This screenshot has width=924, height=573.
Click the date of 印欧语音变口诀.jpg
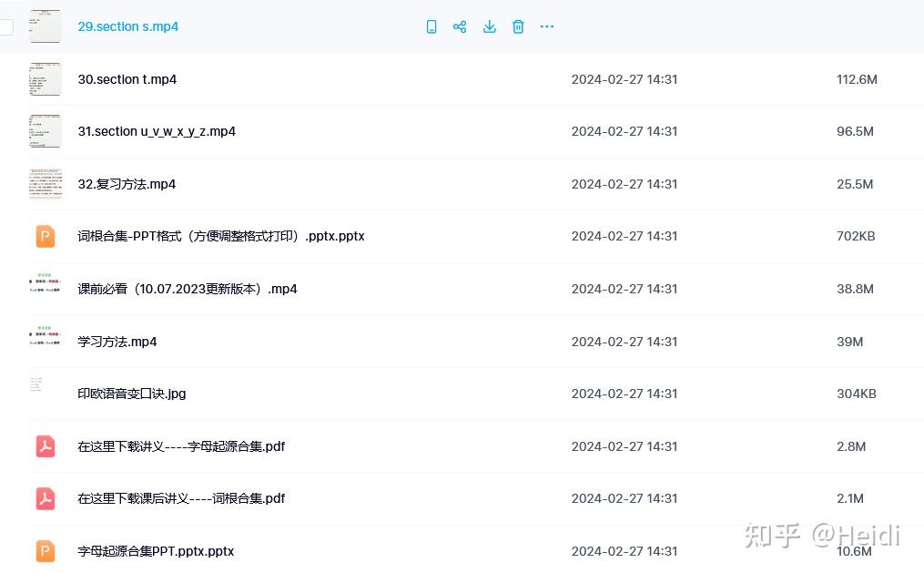(x=624, y=394)
